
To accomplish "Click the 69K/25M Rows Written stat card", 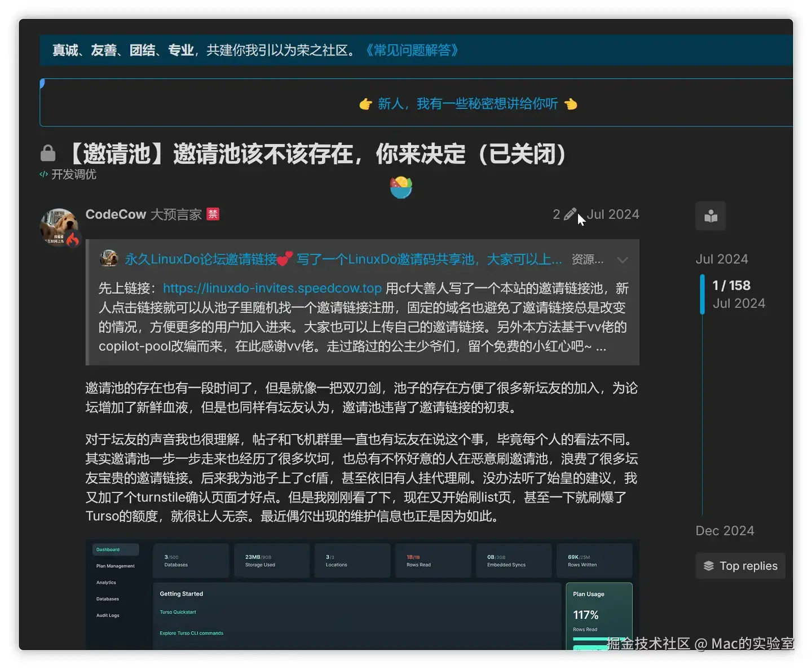I will click(x=594, y=560).
